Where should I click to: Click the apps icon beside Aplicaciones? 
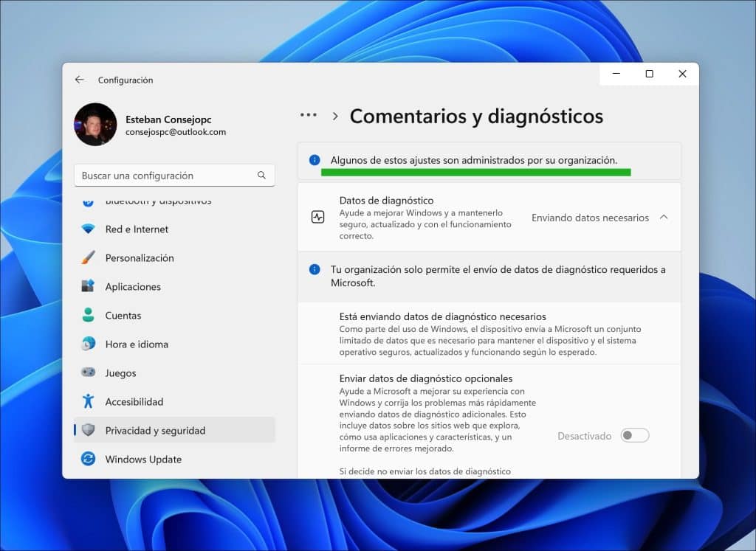tap(89, 286)
